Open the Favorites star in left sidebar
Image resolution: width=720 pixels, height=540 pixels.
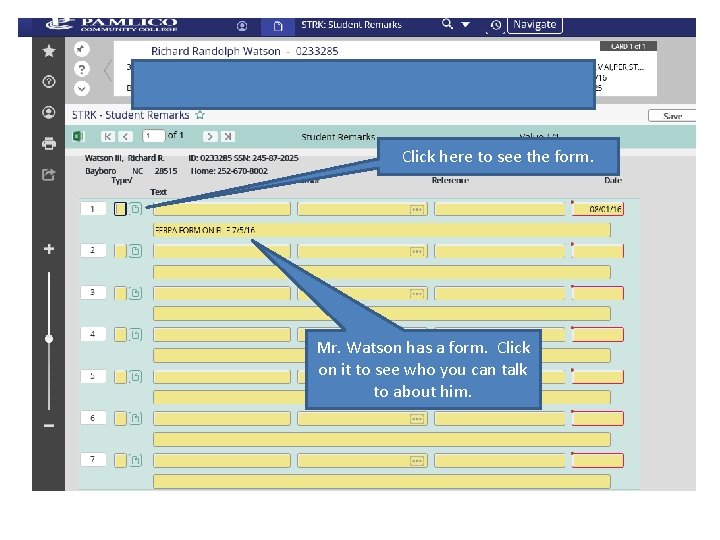coord(49,51)
